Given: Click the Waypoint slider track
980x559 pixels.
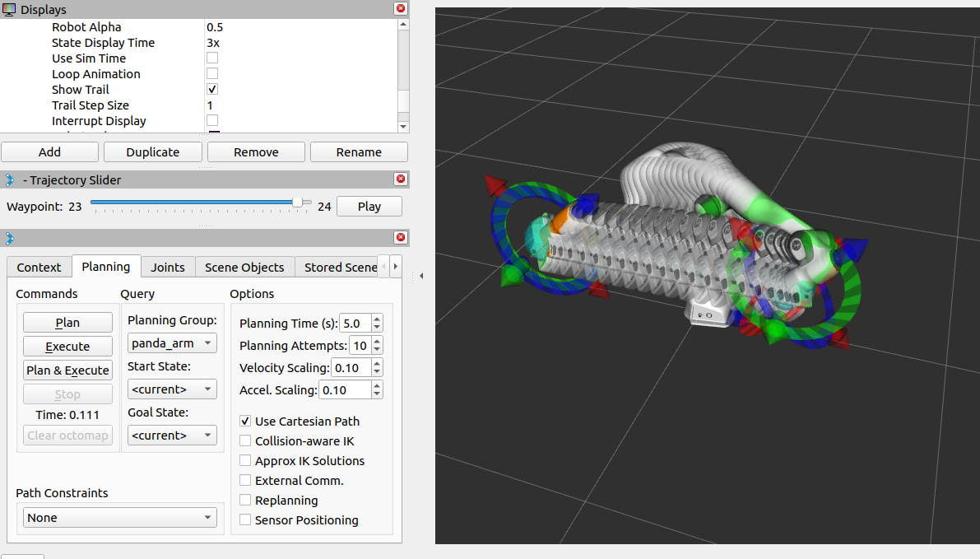Looking at the screenshot, I should click(200, 202).
